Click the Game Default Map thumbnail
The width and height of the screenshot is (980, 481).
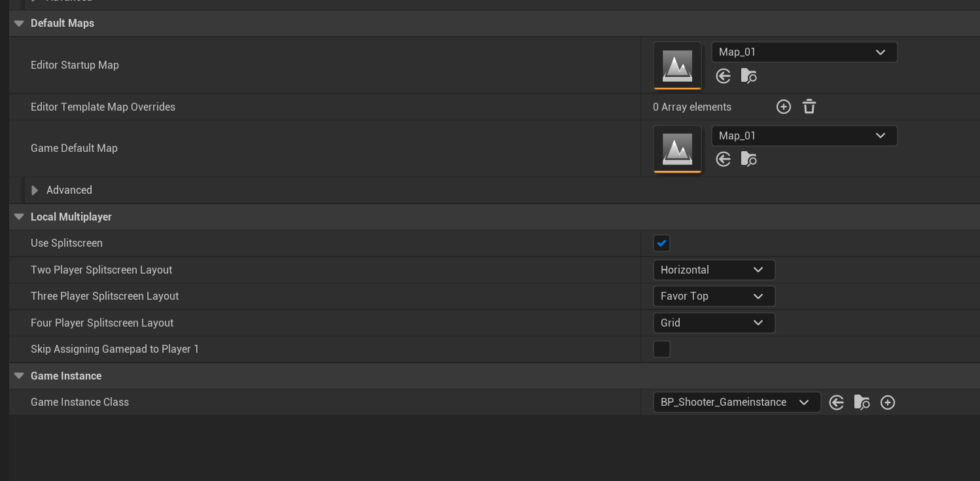(677, 149)
